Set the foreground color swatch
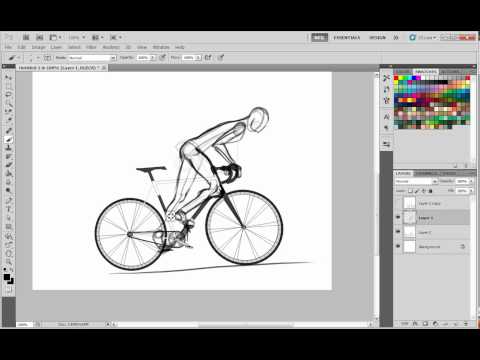The image size is (480, 360). [6, 277]
